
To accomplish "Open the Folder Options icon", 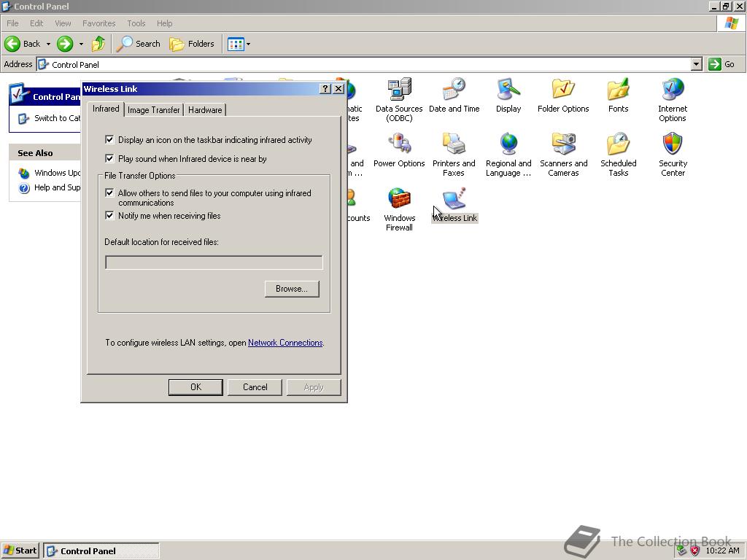I will click(563, 89).
